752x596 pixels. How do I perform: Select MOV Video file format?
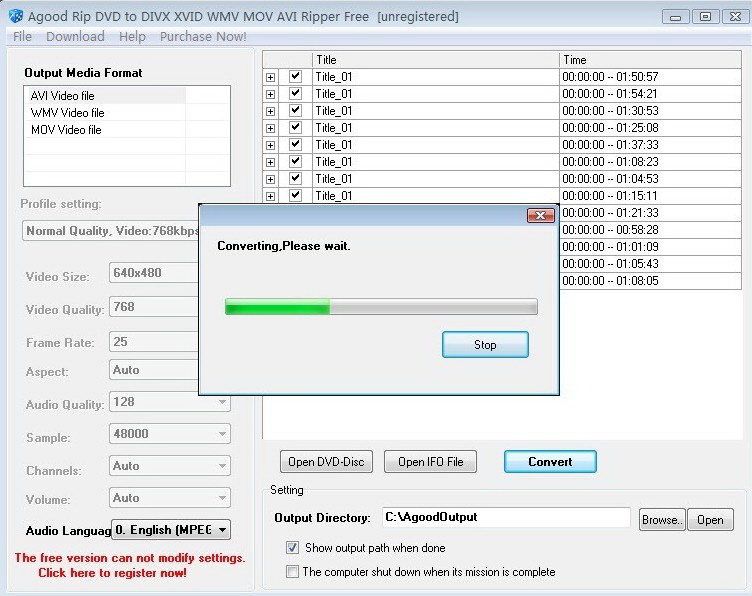coord(105,129)
